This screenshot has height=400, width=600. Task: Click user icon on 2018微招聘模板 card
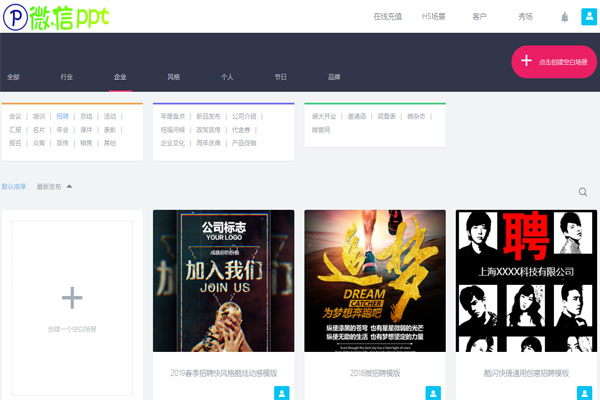(x=433, y=393)
